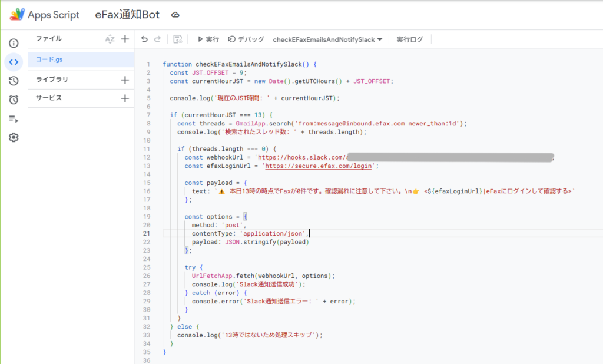Open the Overview info icon in sidebar
Image resolution: width=603 pixels, height=364 pixels.
pos(14,43)
